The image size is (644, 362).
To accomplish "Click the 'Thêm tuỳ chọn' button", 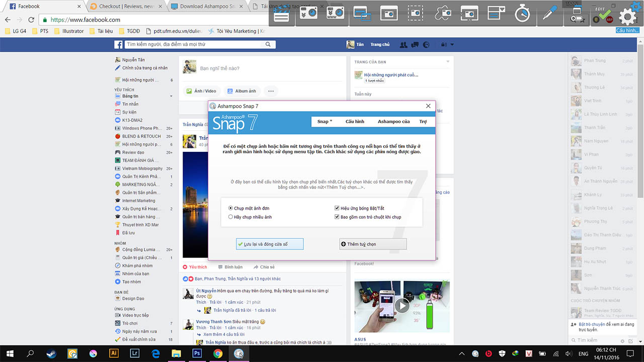I will [373, 244].
